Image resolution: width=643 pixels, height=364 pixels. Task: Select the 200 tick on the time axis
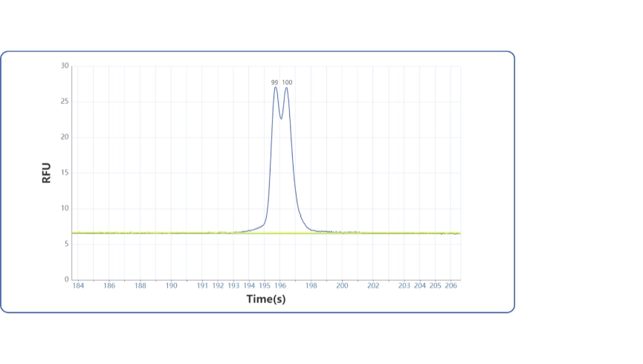pyautogui.click(x=342, y=285)
